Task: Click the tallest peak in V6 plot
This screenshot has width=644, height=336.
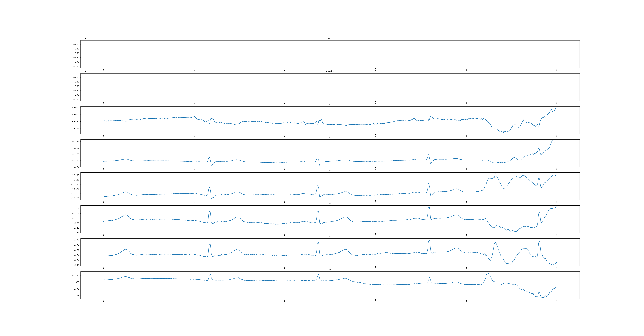Action: (488, 273)
